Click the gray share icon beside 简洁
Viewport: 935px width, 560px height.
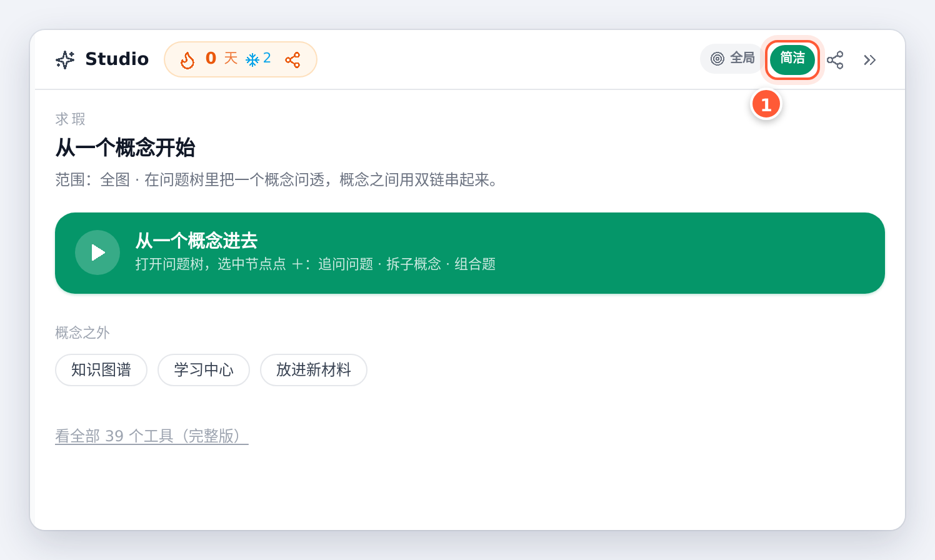(x=835, y=60)
